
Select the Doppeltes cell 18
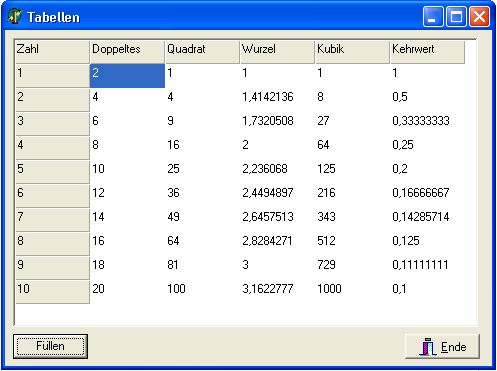coord(127,268)
